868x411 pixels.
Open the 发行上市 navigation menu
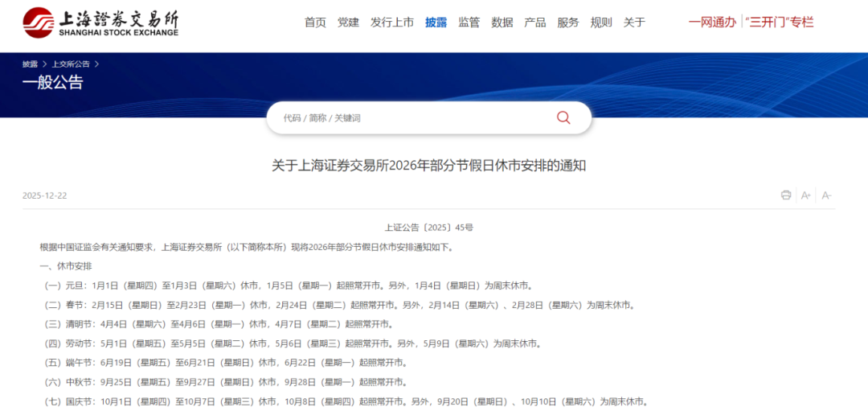click(391, 23)
